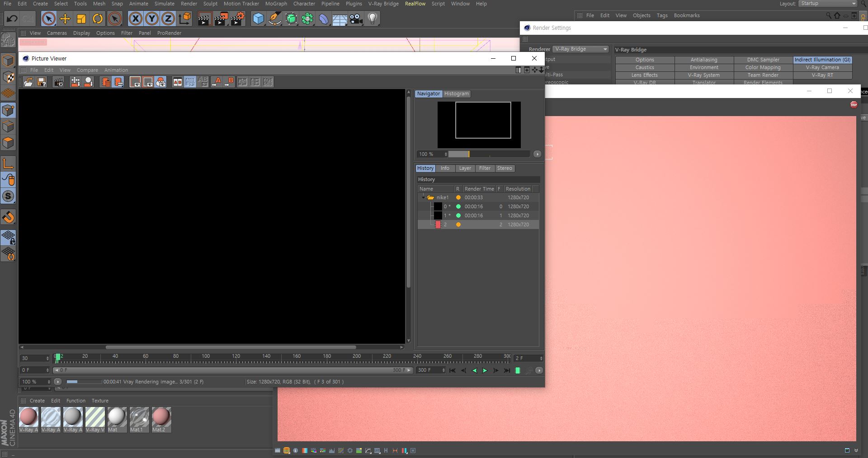Open Animation menu in Picture Viewer
Image resolution: width=868 pixels, height=458 pixels.
pyautogui.click(x=116, y=70)
